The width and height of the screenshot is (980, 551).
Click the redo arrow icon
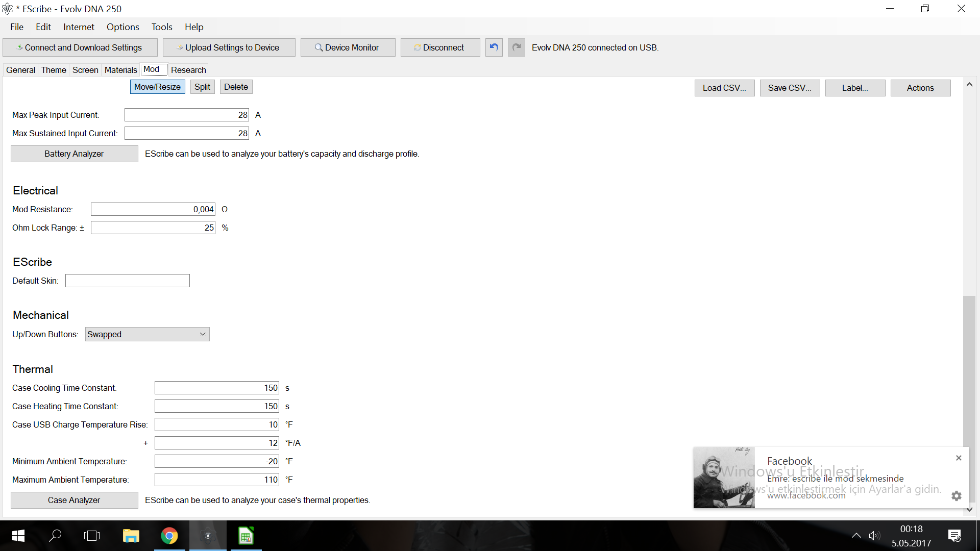coord(517,47)
